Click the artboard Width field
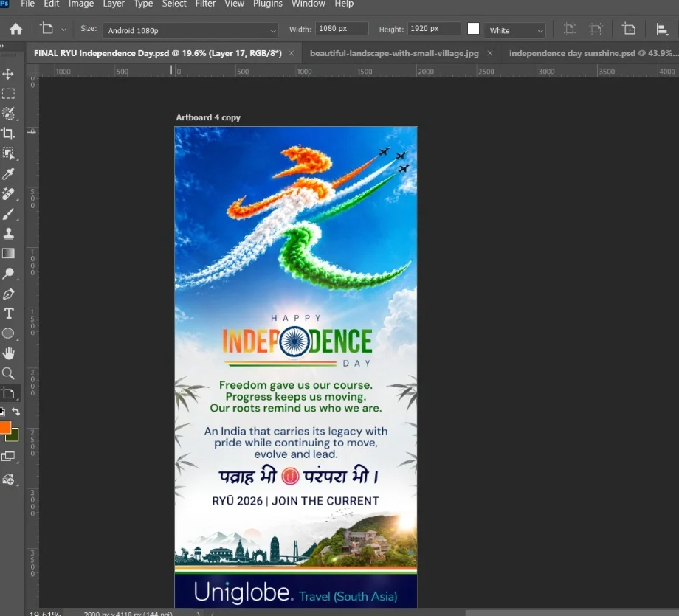Screen dimensions: 679x616 click(342, 29)
